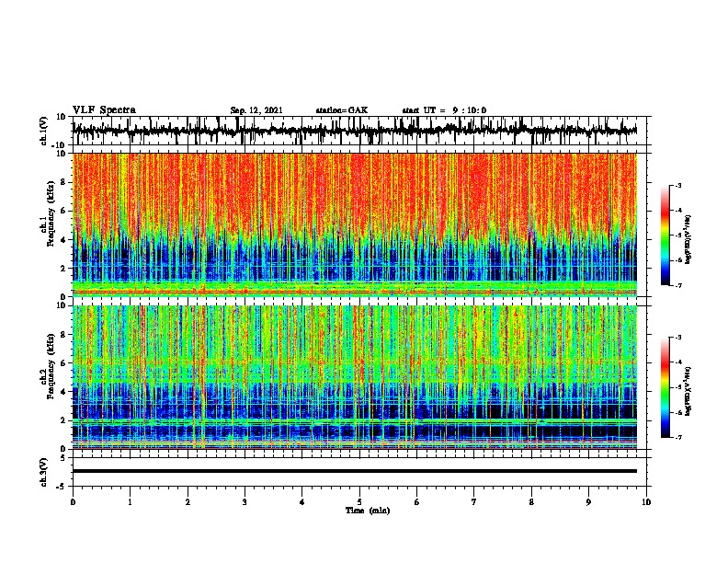Screen dimensions: 728x563
Task: Click the "6" kHz tick on ch.2 frequency axis
Action: point(63,363)
